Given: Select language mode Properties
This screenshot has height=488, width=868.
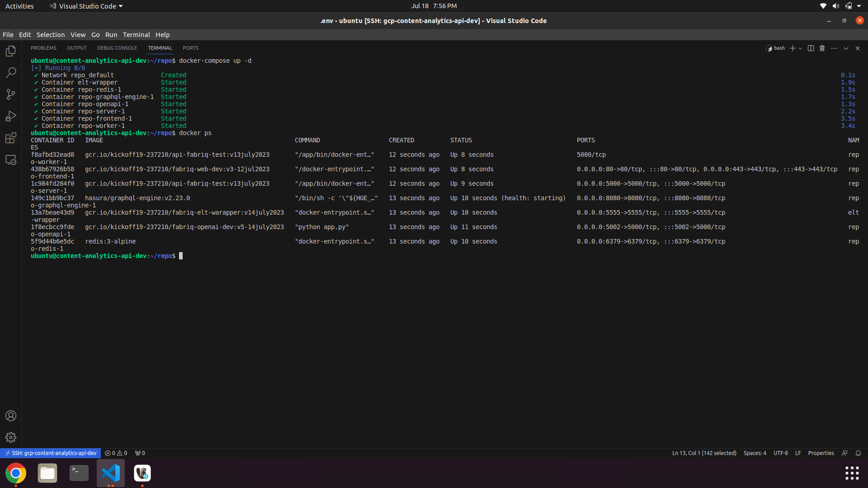Looking at the screenshot, I should coord(821,453).
